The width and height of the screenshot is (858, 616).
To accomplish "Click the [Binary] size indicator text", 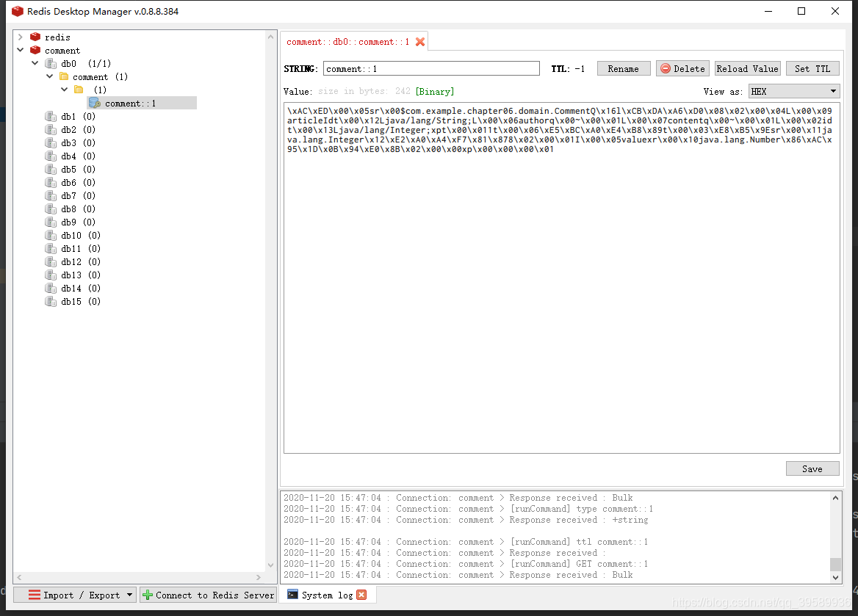I will pyautogui.click(x=434, y=91).
